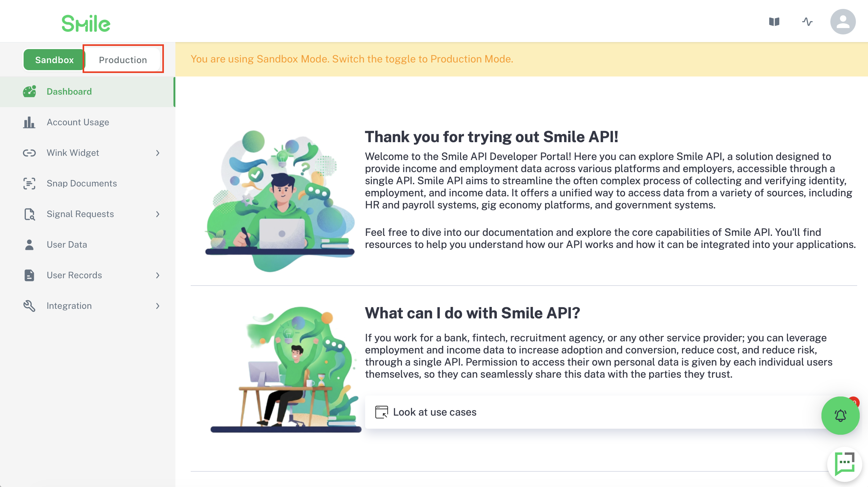868x487 pixels.
Task: Switch the mode toggle to Production
Action: click(123, 60)
